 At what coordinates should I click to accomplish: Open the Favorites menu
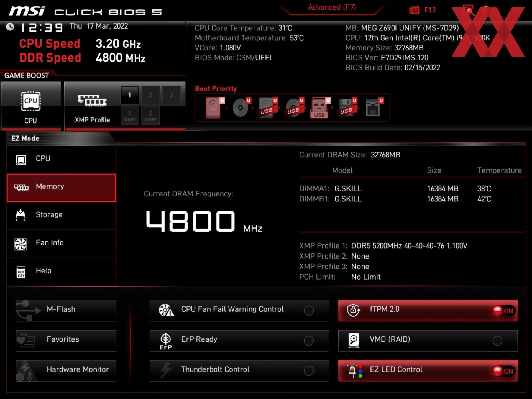(66, 341)
